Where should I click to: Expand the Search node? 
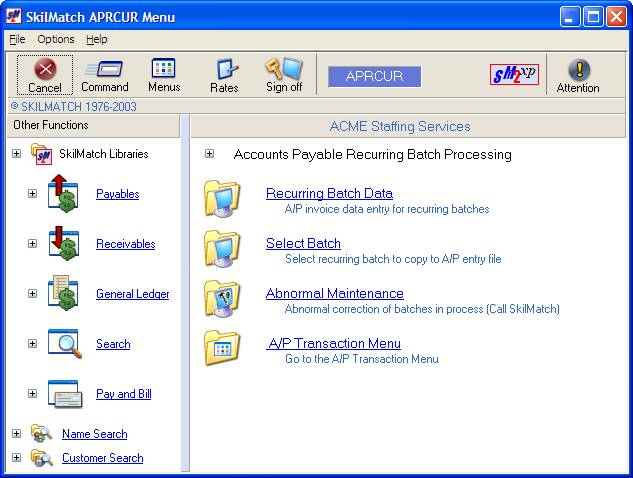(32, 343)
